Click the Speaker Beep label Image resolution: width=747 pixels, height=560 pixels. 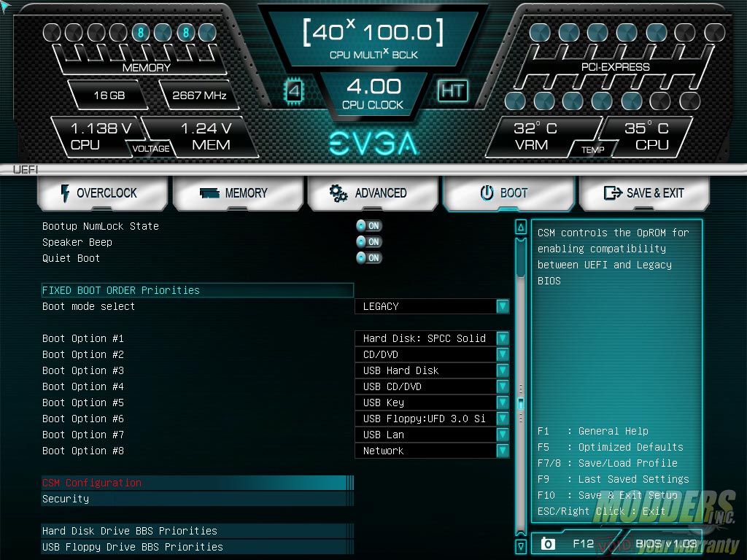(77, 242)
